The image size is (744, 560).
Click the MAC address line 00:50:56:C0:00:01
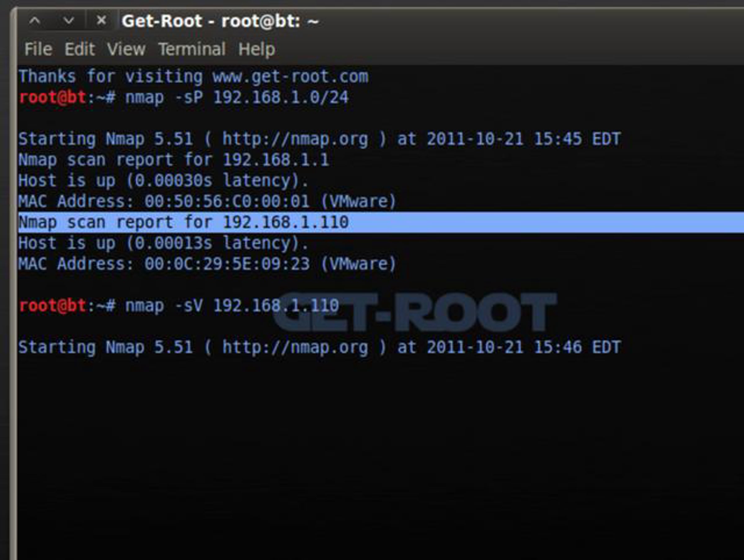click(207, 202)
